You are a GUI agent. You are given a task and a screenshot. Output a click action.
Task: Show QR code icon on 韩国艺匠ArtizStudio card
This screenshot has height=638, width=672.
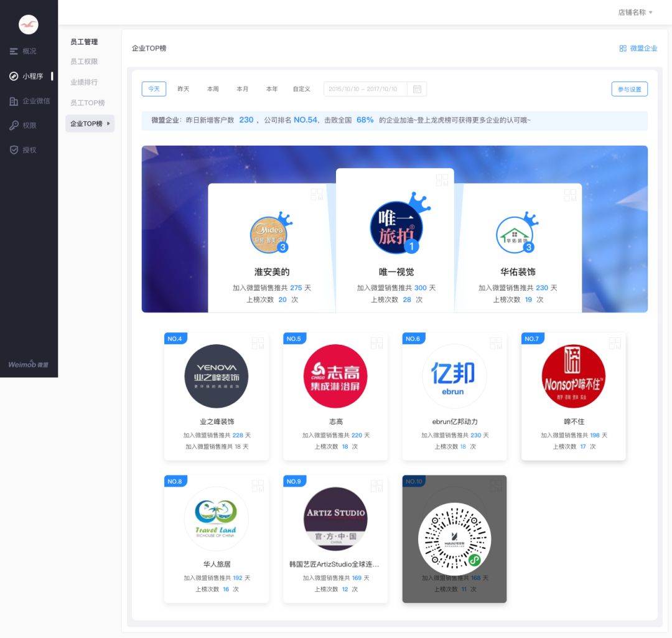(376, 486)
